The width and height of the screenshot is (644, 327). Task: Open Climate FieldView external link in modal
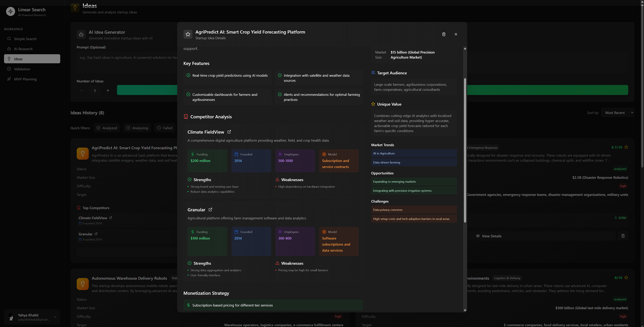(229, 132)
